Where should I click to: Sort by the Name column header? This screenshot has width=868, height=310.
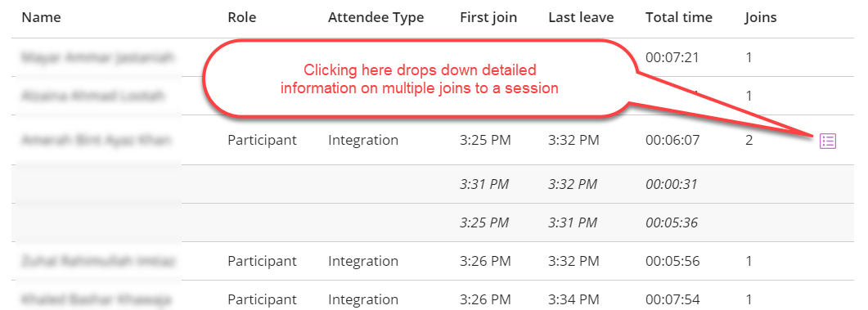(x=41, y=18)
